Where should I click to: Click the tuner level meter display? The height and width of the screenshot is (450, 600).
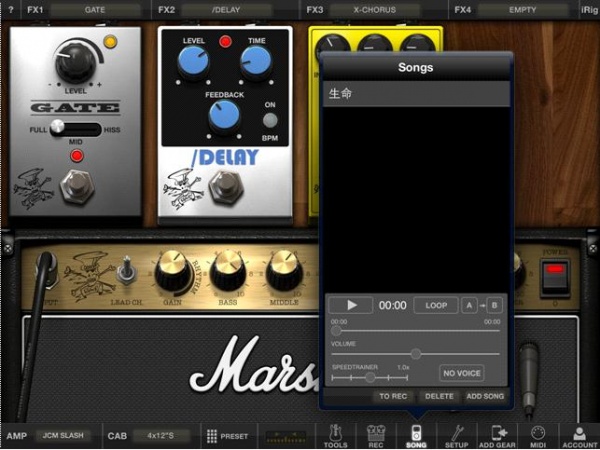[286, 437]
